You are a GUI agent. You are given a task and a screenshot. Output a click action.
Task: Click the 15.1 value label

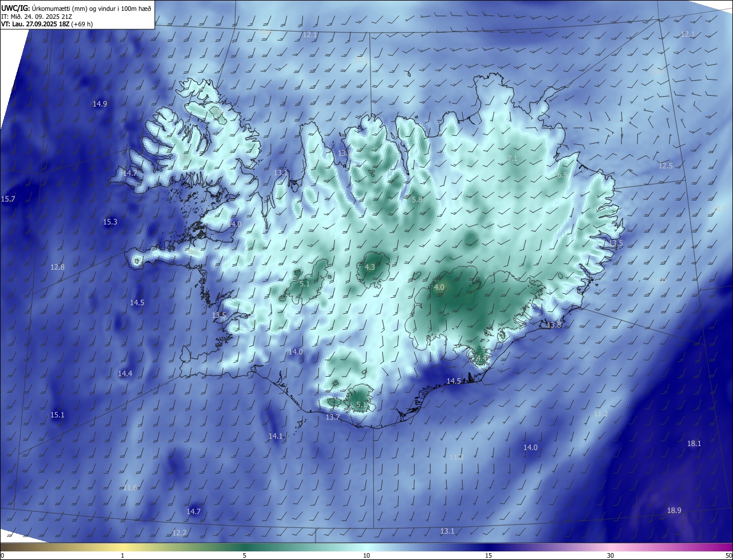(x=57, y=415)
